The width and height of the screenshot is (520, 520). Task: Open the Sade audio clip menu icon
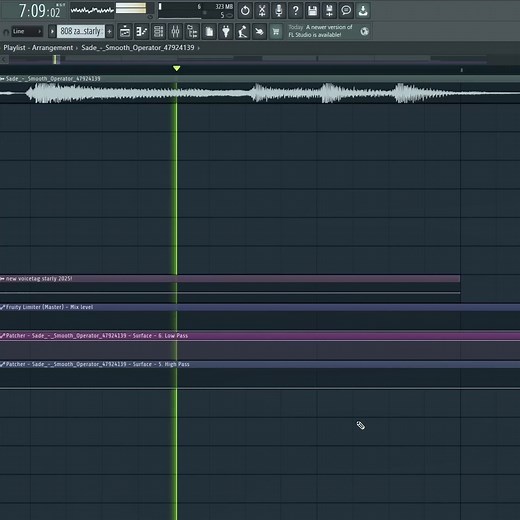2,79
